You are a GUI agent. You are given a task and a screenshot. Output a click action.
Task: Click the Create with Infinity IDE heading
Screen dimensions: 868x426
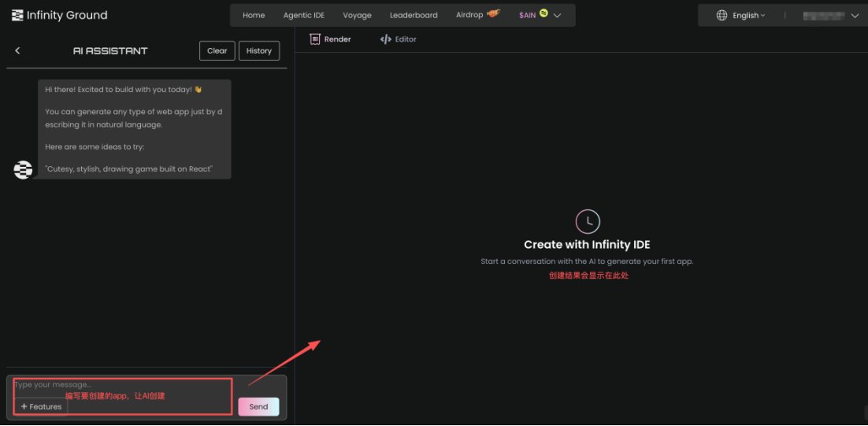587,245
